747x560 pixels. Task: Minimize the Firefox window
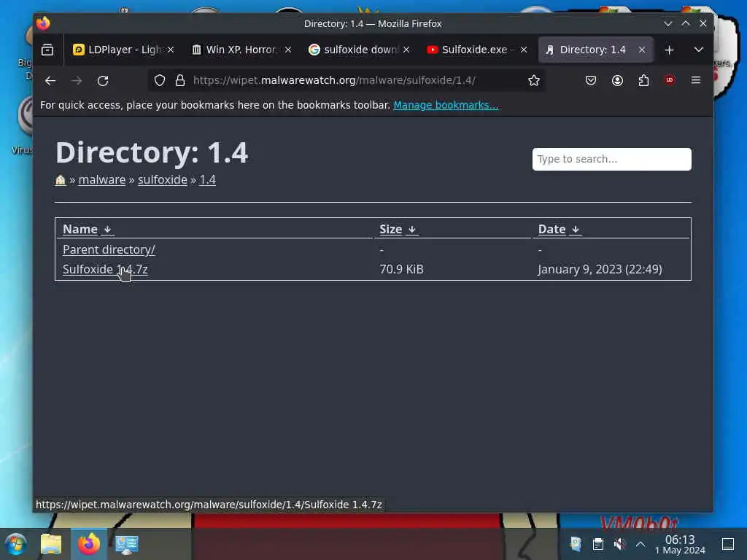click(x=668, y=23)
